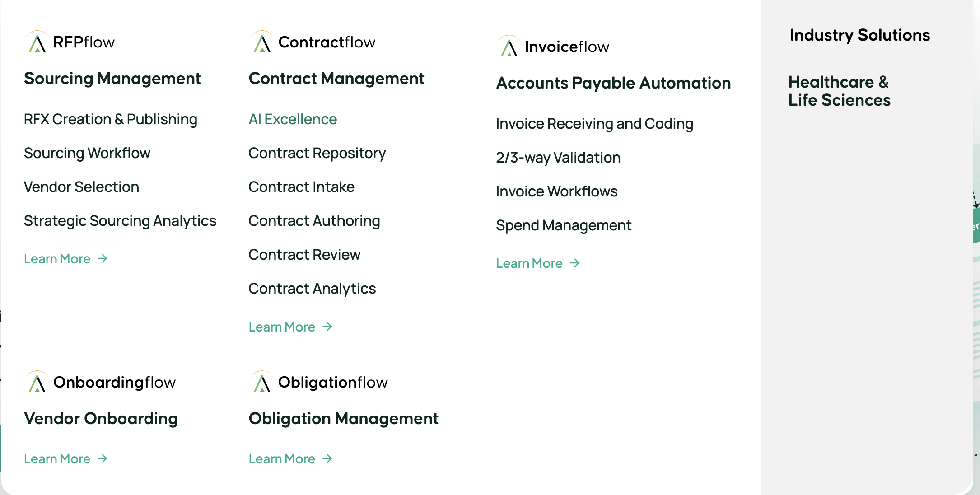Click Learn More under Contract Management
This screenshot has height=495, width=980.
click(282, 327)
